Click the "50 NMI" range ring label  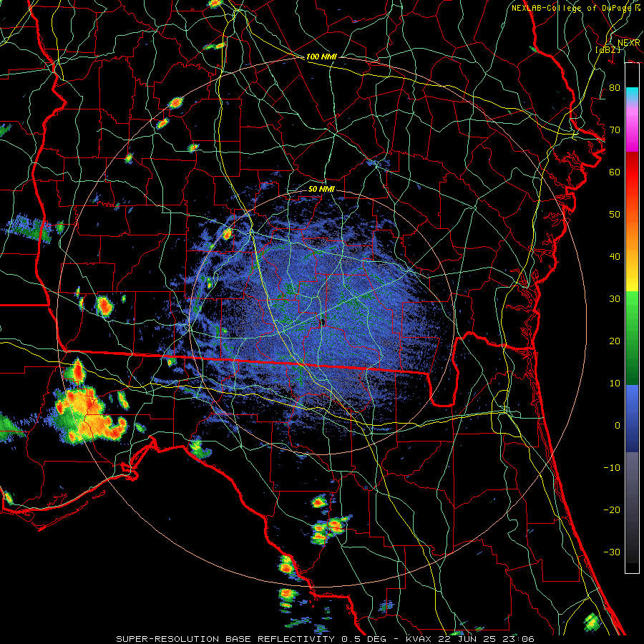[321, 190]
